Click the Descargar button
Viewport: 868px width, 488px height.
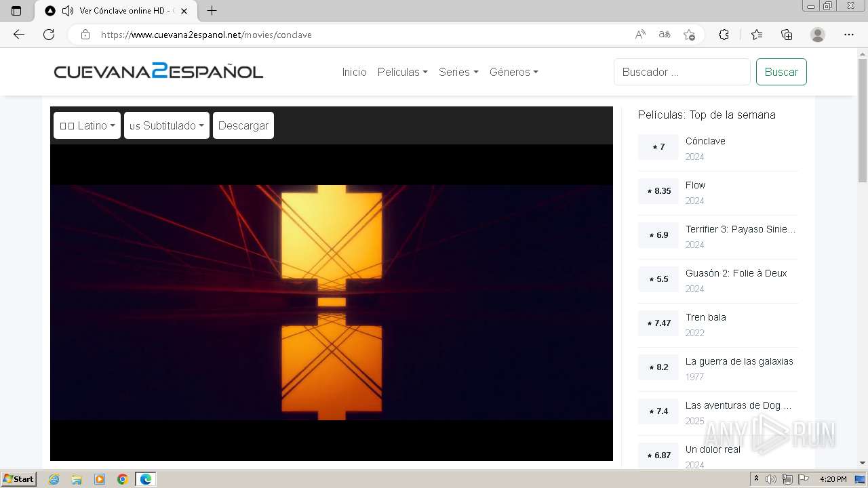[x=243, y=125]
